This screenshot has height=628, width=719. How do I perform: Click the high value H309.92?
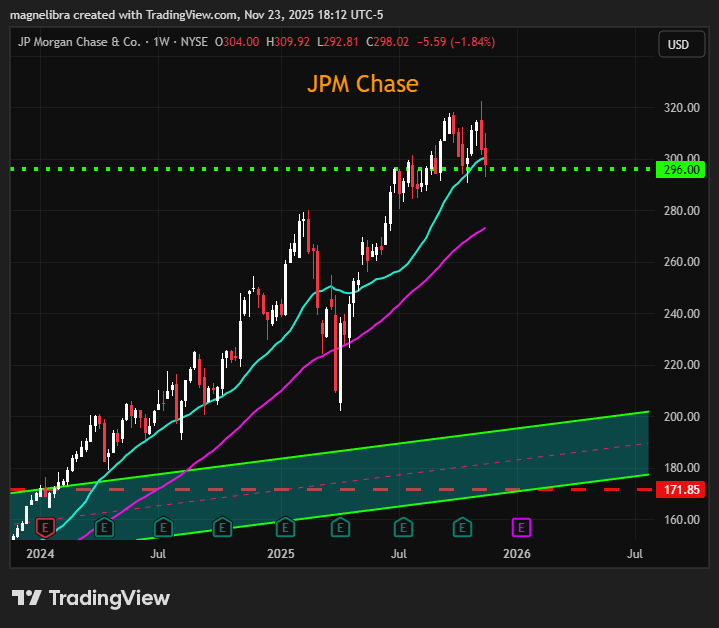[x=288, y=42]
